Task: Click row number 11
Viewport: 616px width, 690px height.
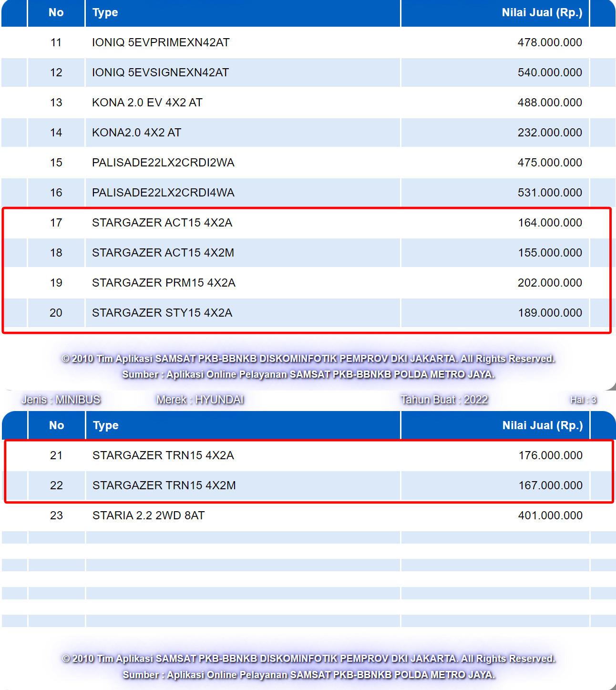Action: point(56,42)
